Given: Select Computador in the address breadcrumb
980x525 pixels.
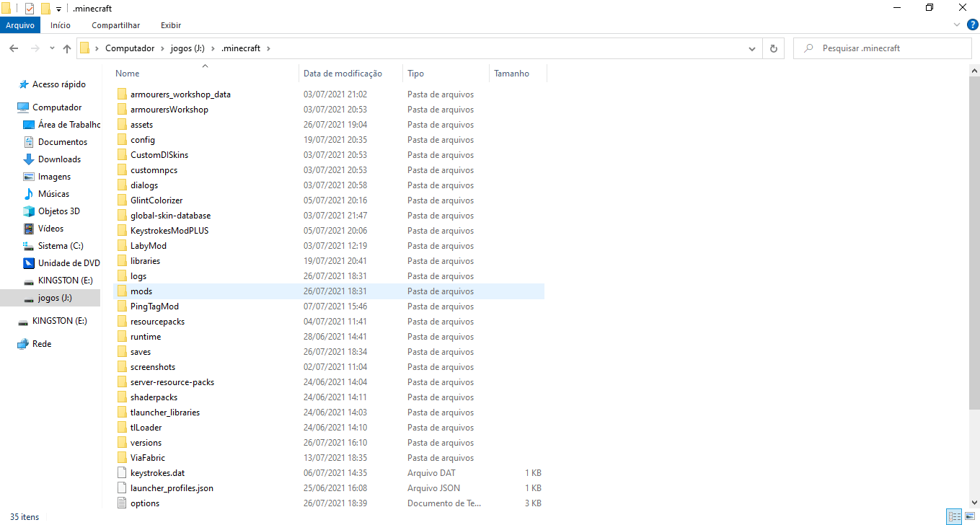Looking at the screenshot, I should (130, 48).
